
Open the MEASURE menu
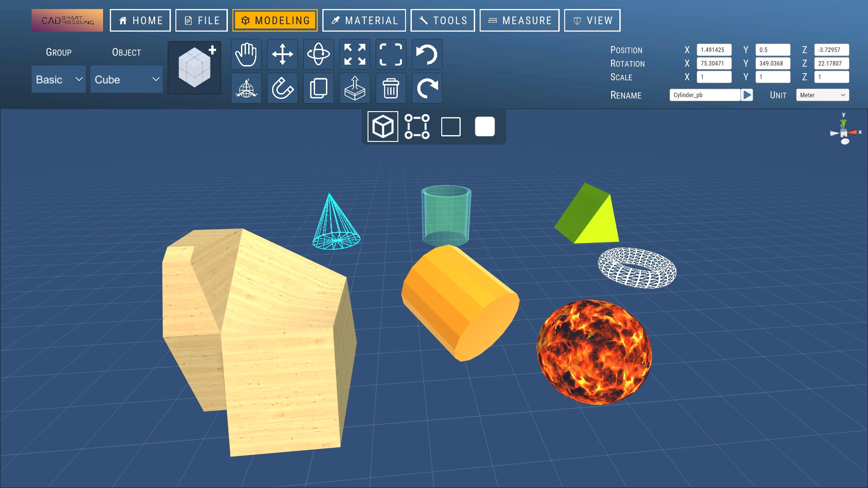pyautogui.click(x=519, y=20)
